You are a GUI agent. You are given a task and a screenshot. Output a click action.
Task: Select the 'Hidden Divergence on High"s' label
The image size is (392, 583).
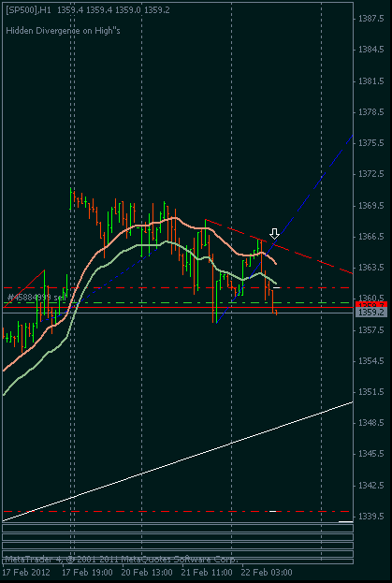tap(64, 31)
